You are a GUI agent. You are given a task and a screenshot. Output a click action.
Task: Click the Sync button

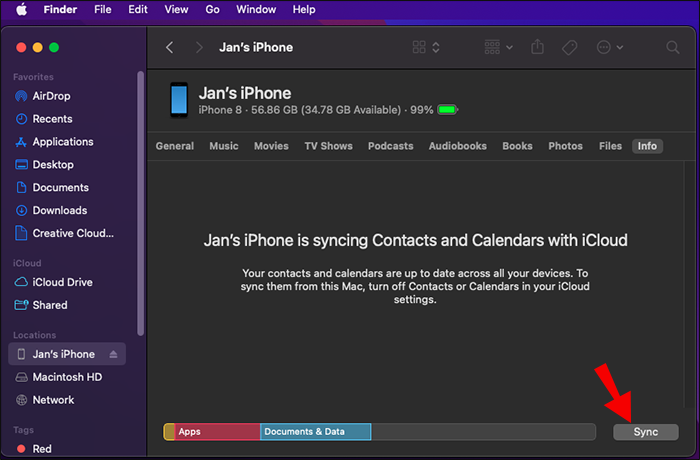pos(646,432)
